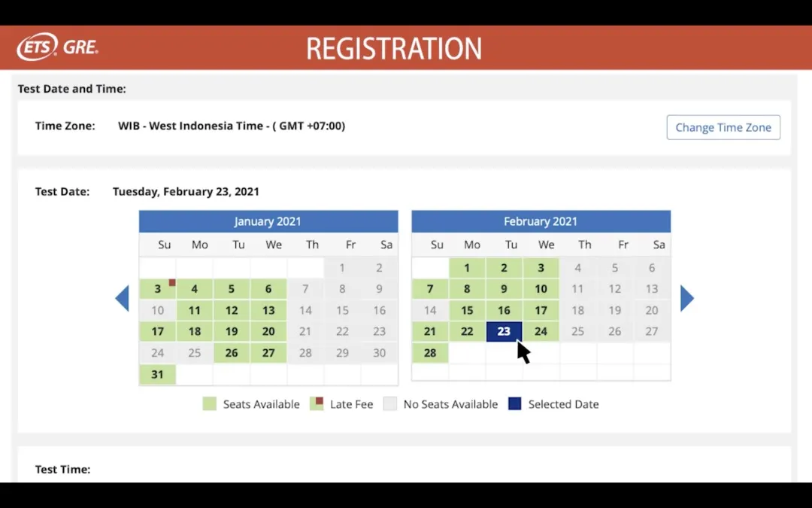Click the ETS GRE logo
The width and height of the screenshot is (812, 508).
tap(58, 47)
